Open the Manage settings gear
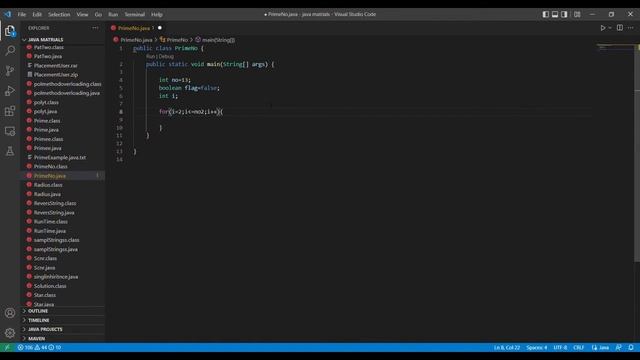This screenshot has height=360, width=640. click(10, 333)
